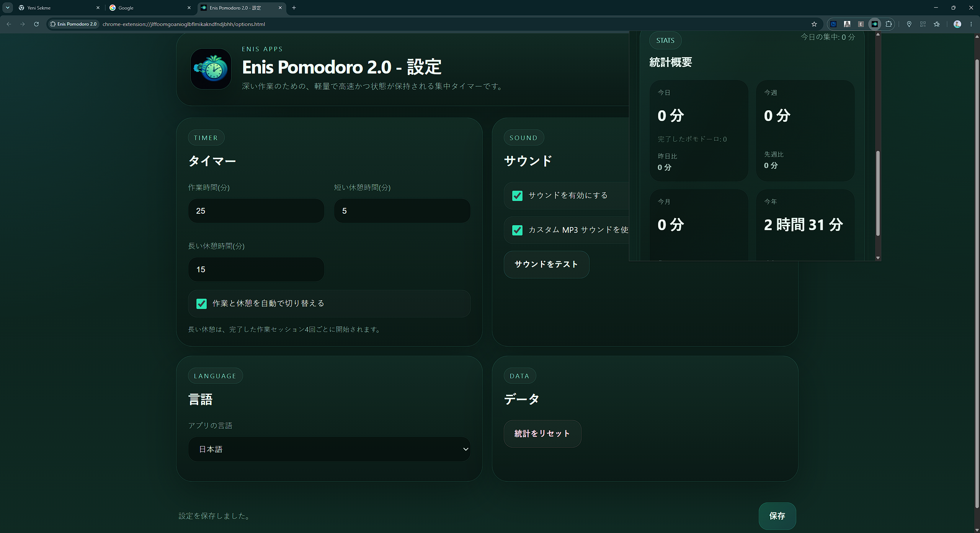Viewport: 980px width, 533px height.
Task: Click the address bar URL
Action: (184, 24)
